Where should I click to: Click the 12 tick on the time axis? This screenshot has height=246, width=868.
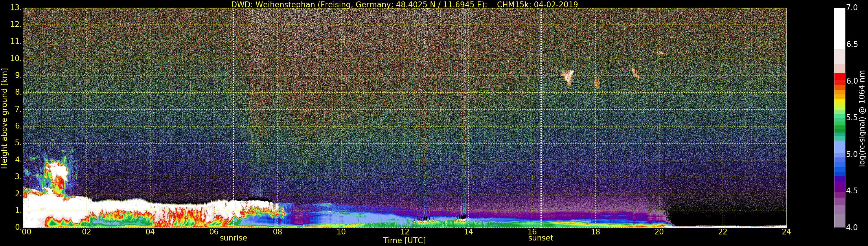404,232
